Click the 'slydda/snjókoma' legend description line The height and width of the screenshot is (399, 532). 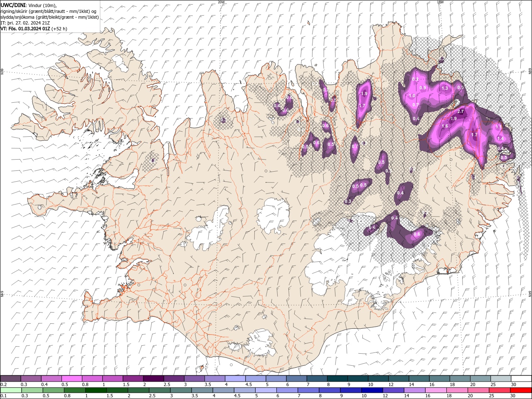(49, 17)
